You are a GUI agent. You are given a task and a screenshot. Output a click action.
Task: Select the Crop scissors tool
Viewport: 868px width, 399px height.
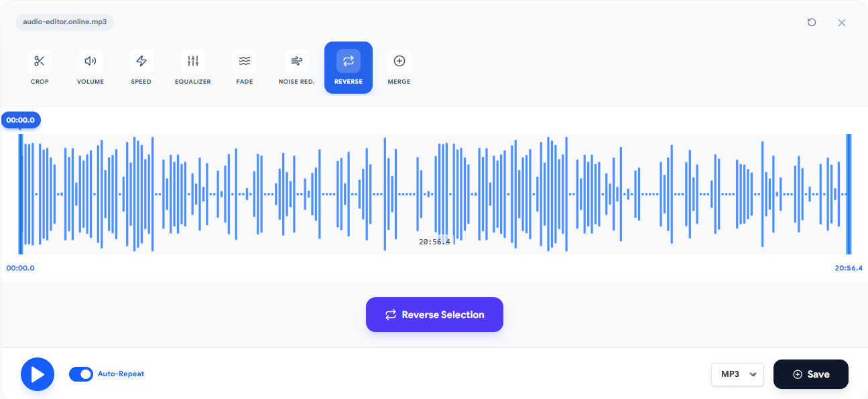(x=40, y=68)
